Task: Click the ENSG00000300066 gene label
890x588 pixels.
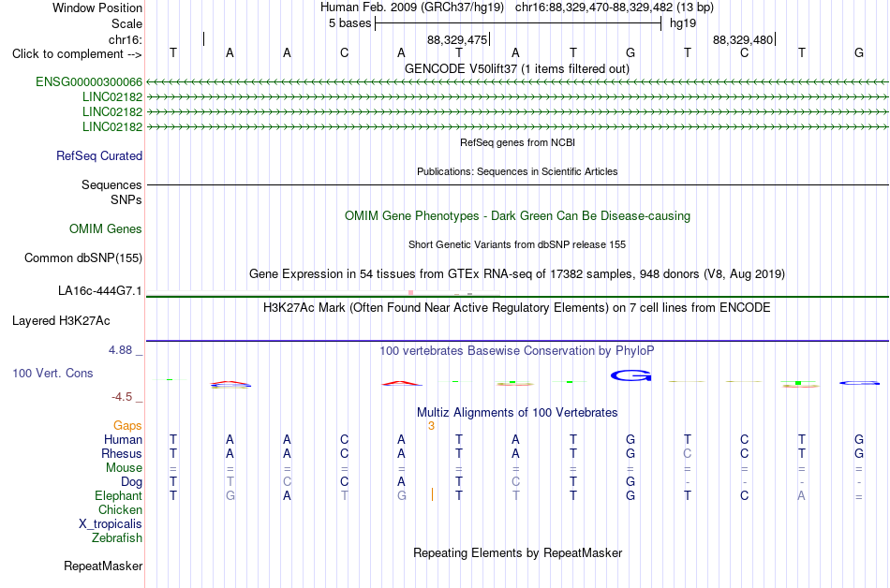Action: [89, 82]
